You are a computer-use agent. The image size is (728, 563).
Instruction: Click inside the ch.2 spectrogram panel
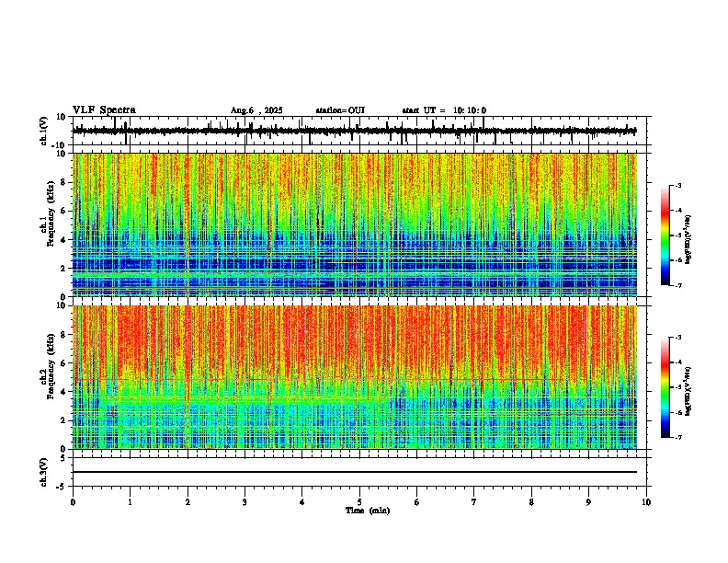[x=355, y=377]
